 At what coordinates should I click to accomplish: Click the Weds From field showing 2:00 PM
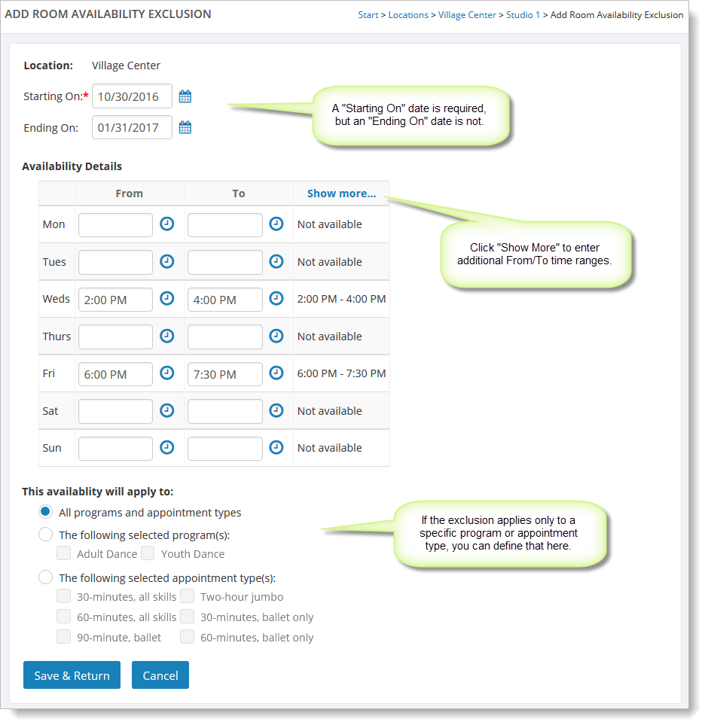[x=116, y=300]
